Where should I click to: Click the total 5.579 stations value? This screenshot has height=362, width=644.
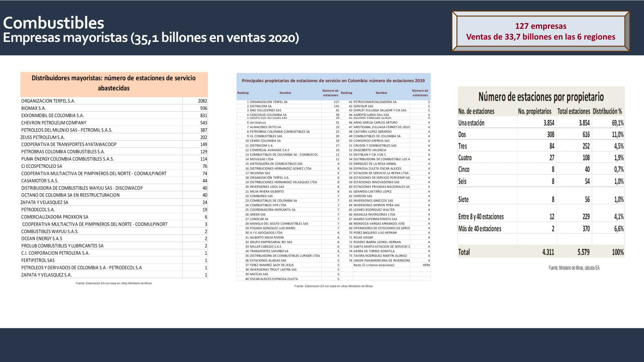tap(583, 252)
